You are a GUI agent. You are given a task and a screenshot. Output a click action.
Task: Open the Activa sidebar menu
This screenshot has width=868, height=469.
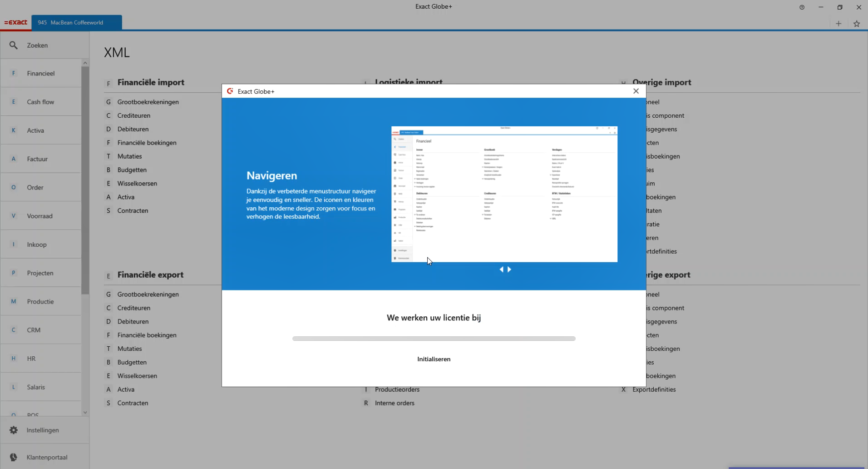41,130
